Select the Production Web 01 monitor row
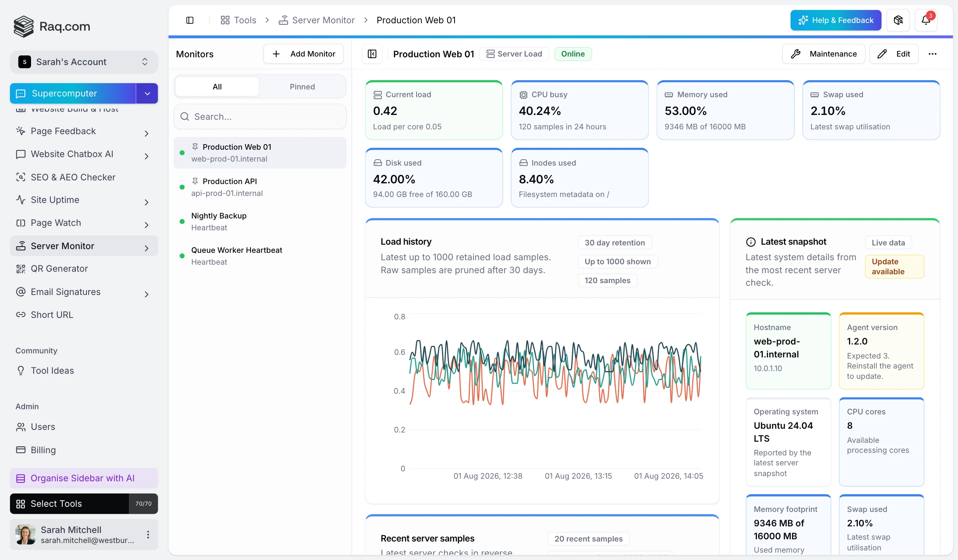The width and height of the screenshot is (958, 560). tap(260, 153)
